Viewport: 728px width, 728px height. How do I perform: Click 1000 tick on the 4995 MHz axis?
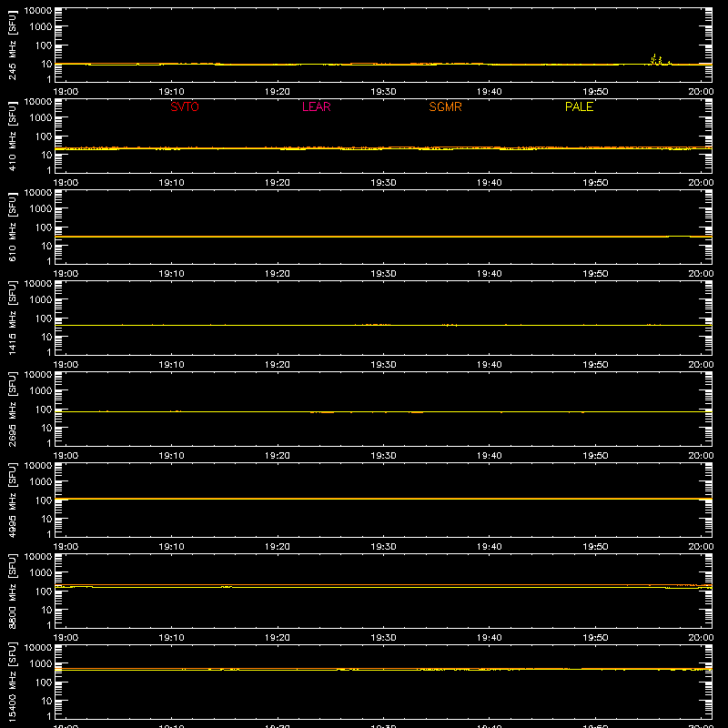point(41,481)
